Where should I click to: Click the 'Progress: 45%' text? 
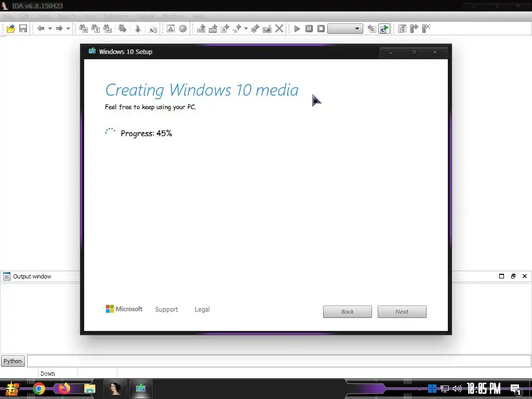pos(147,134)
